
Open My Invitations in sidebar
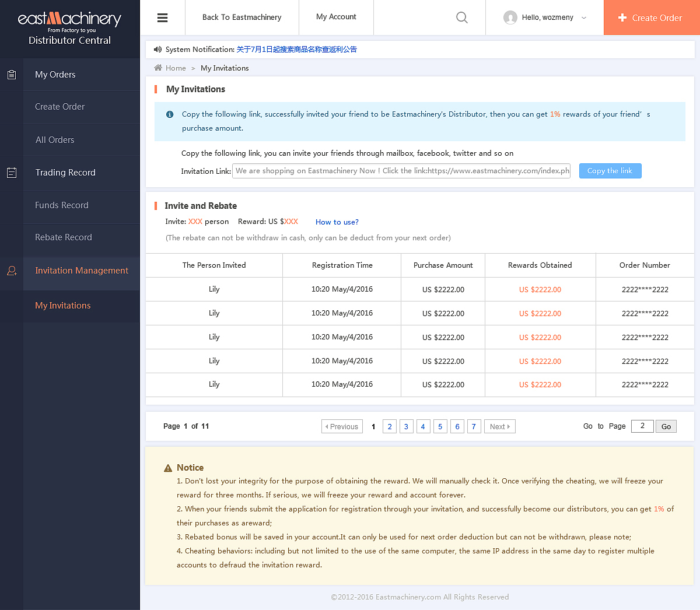click(63, 306)
